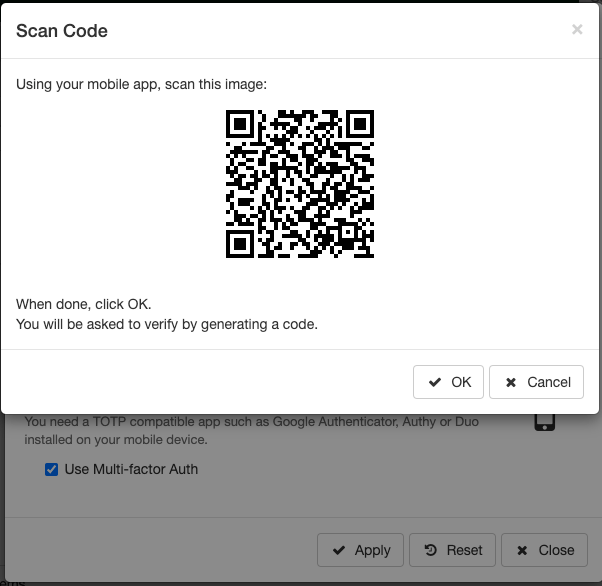Image resolution: width=602 pixels, height=586 pixels.
Task: Click the checkmark icon on OK
Action: (x=434, y=382)
